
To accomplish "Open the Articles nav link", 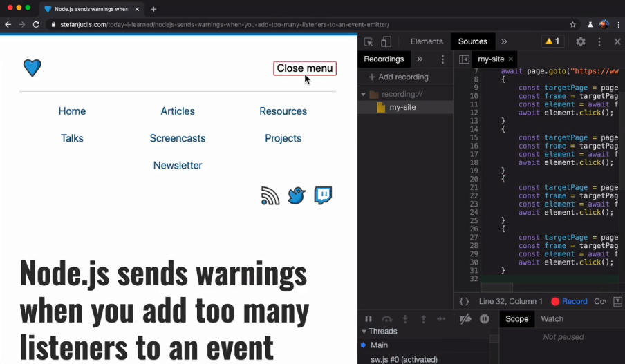I will 178,111.
